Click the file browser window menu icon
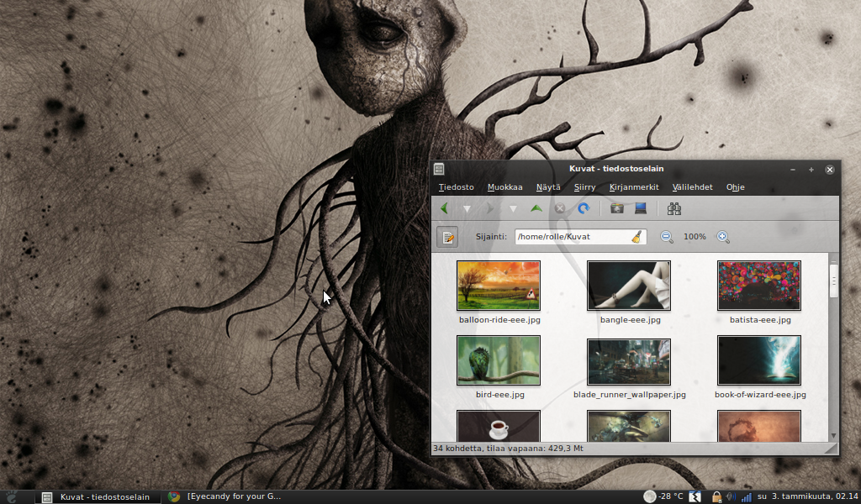 coord(439,169)
